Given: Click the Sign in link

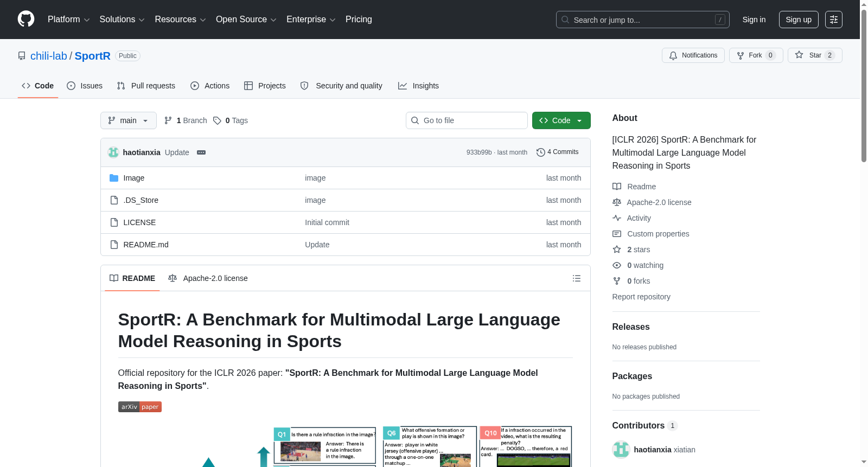Looking at the screenshot, I should click(754, 20).
